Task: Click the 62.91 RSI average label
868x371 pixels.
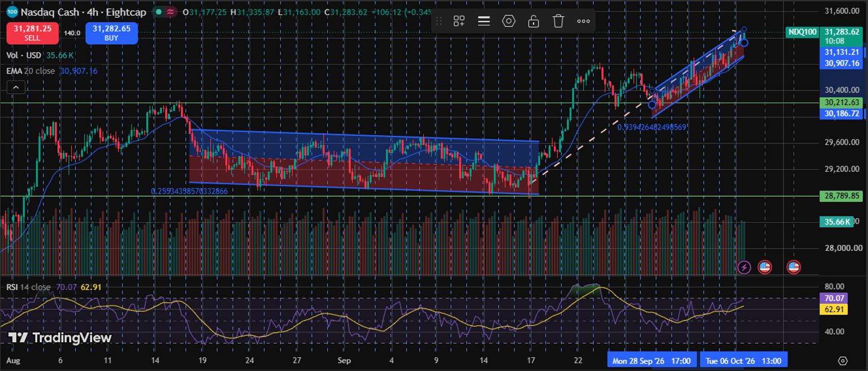Action: click(x=834, y=309)
